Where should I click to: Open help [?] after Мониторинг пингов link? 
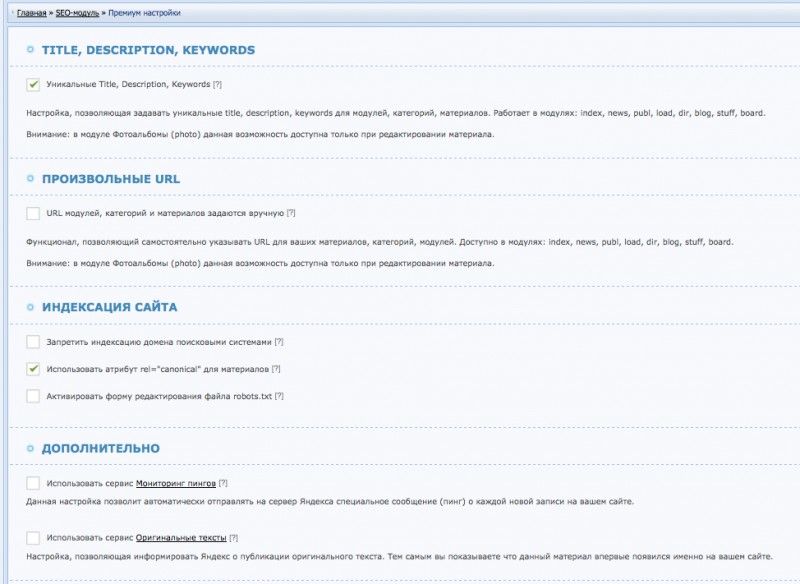click(x=223, y=483)
